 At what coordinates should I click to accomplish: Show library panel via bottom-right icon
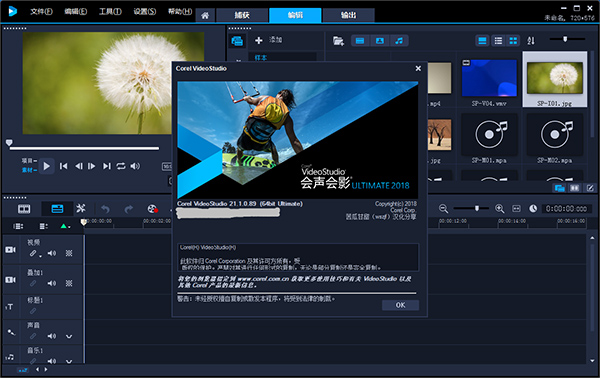pos(560,188)
